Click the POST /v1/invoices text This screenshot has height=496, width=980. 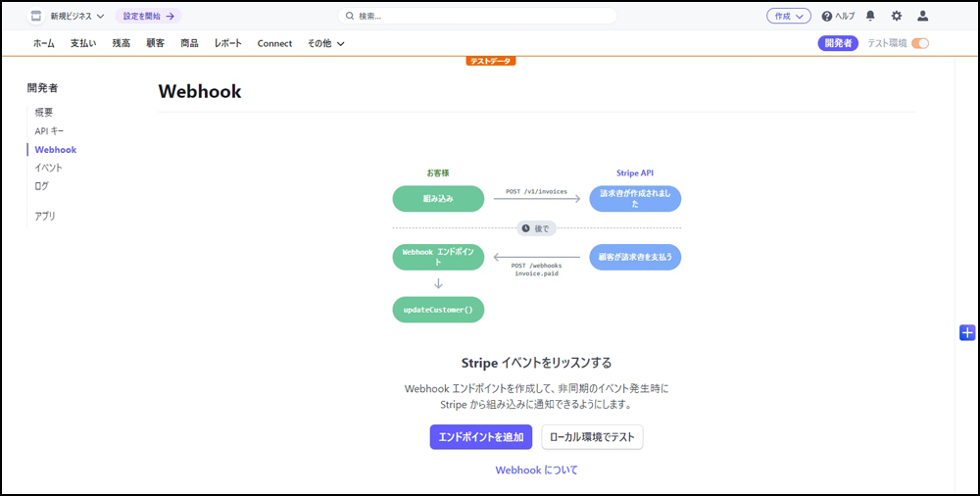(x=536, y=191)
